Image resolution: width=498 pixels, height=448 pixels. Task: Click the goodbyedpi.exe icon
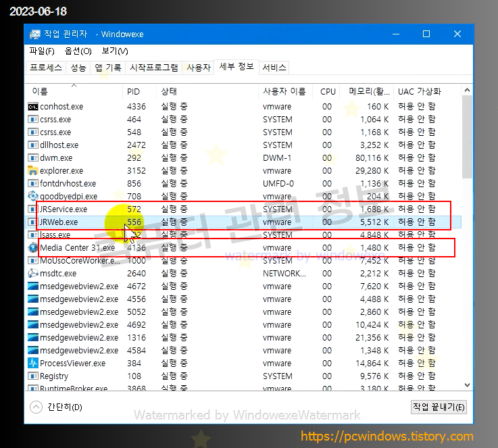33,196
